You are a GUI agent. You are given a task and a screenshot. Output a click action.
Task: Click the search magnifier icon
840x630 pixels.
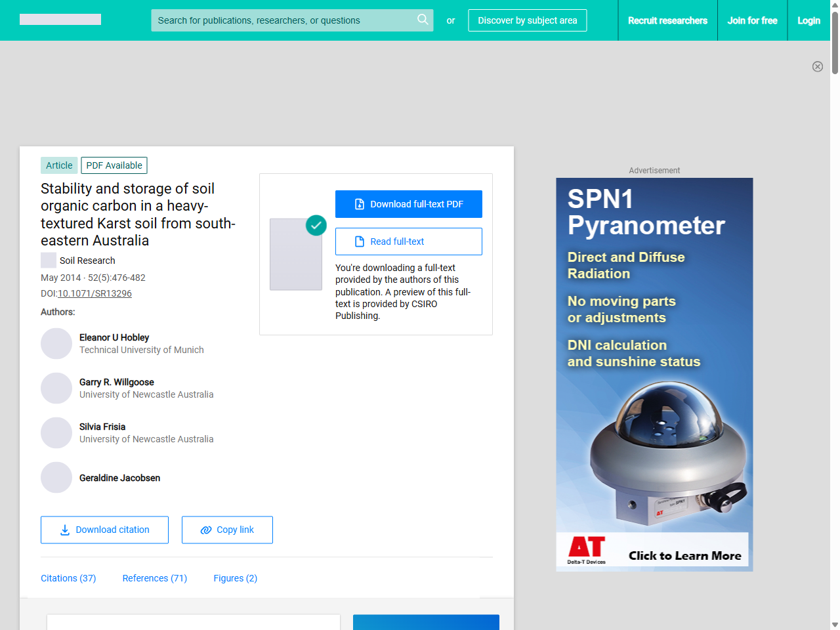point(423,20)
